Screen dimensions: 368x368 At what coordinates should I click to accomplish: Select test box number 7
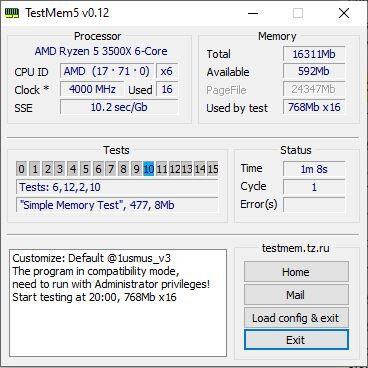click(111, 169)
